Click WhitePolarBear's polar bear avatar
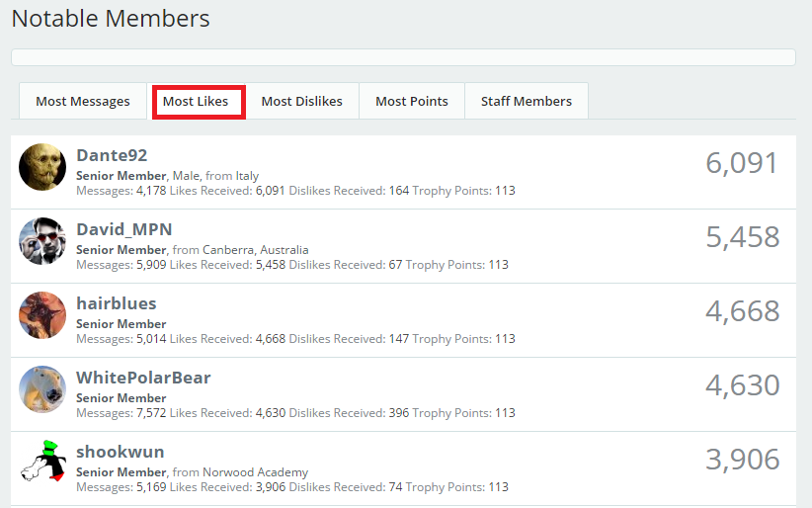 [42, 389]
